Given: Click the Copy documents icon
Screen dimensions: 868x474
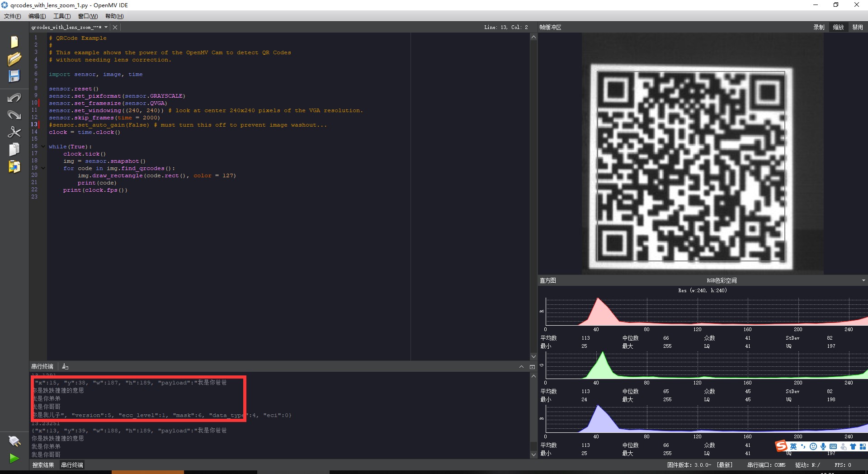Looking at the screenshot, I should [14, 149].
